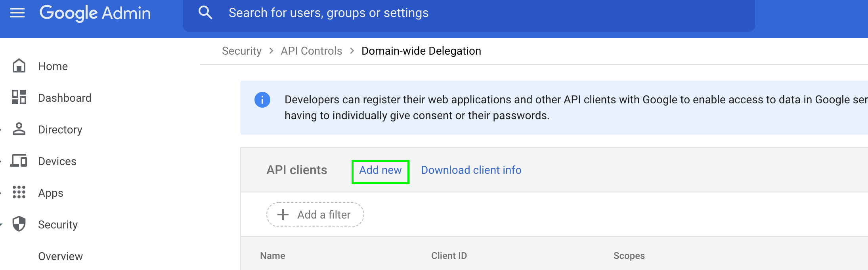The height and width of the screenshot is (270, 868).
Task: Click the Directory person icon
Action: 19,129
